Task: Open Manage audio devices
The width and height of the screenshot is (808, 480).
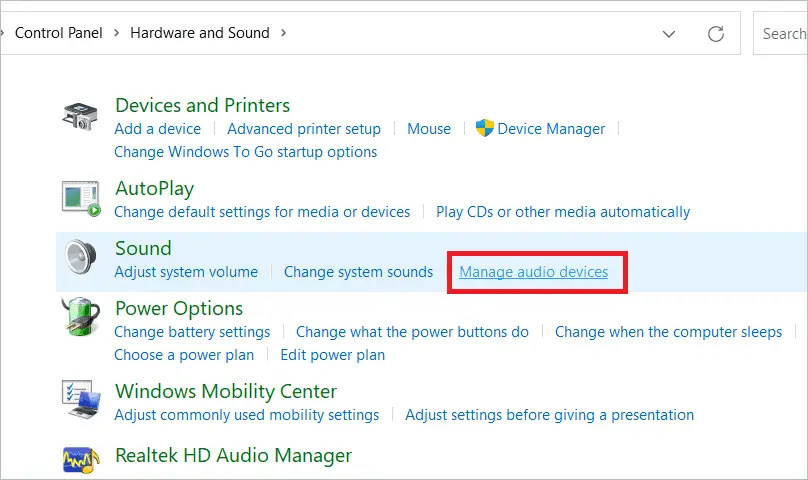Action: tap(533, 272)
